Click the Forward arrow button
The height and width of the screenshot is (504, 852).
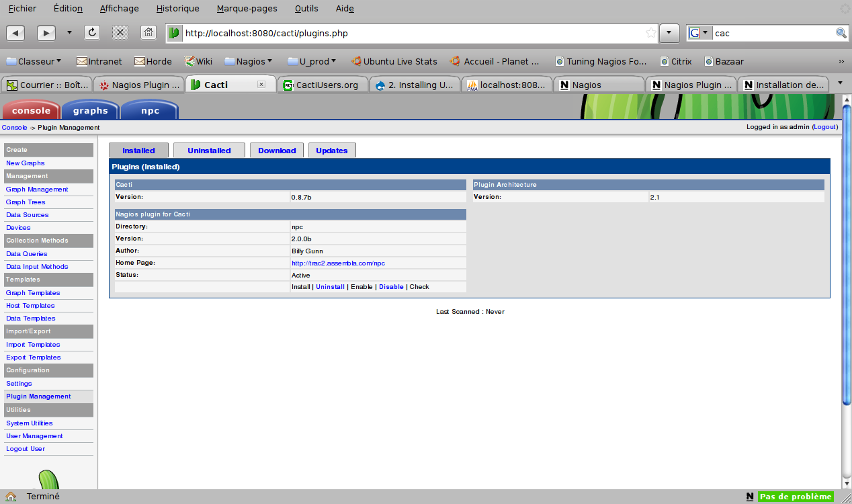(46, 33)
